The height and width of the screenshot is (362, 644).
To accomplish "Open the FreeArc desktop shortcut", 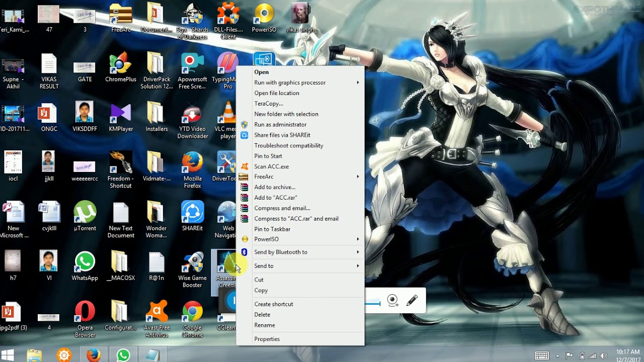I will 121,18.
